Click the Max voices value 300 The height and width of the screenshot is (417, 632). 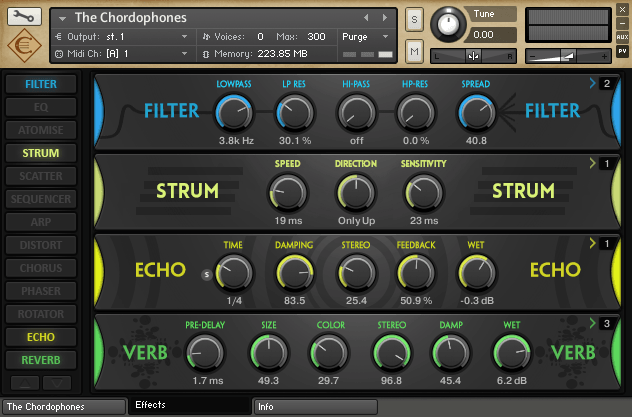(x=316, y=37)
